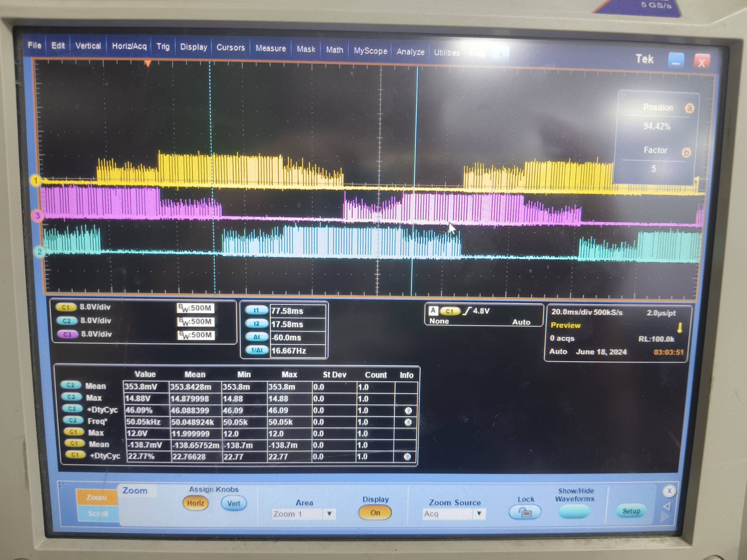Click the BW:500M label in the C1 row
The image size is (747, 560).
pos(196,308)
